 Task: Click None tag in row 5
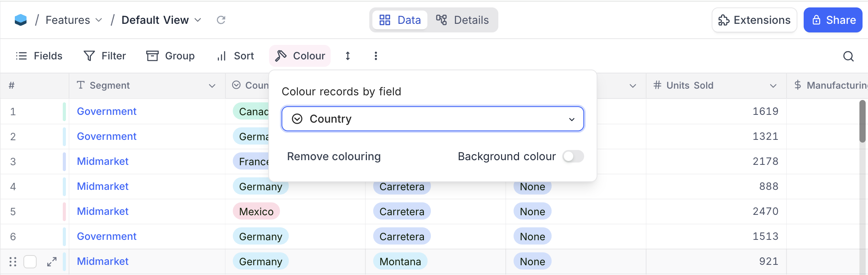532,211
